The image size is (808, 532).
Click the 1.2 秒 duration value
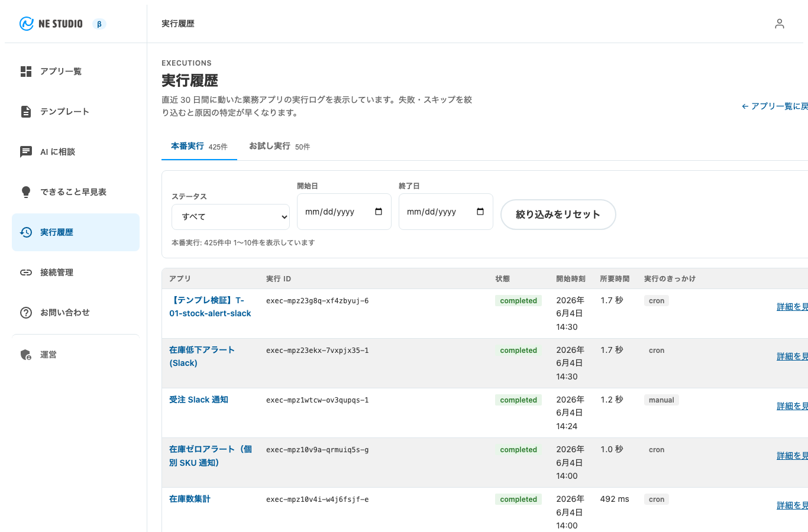pyautogui.click(x=612, y=400)
